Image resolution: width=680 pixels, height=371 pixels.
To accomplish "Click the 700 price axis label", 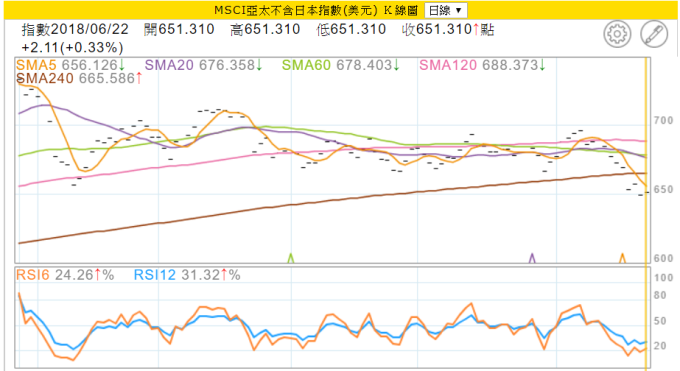I will (664, 120).
